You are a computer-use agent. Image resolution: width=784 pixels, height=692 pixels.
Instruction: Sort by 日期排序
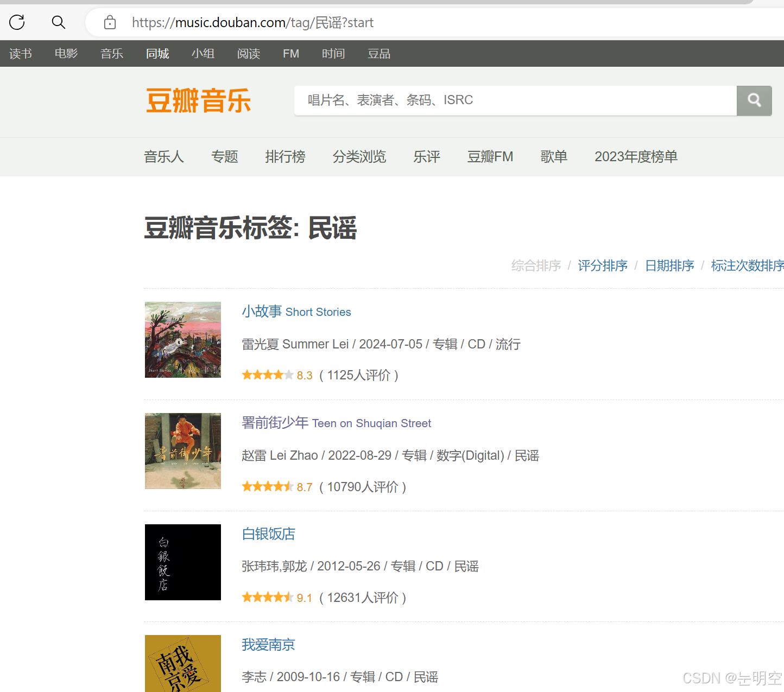[669, 265]
